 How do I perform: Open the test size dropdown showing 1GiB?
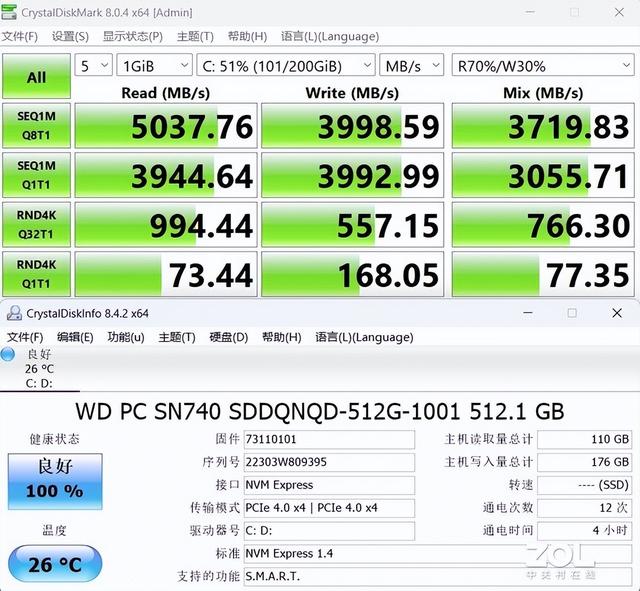point(155,65)
